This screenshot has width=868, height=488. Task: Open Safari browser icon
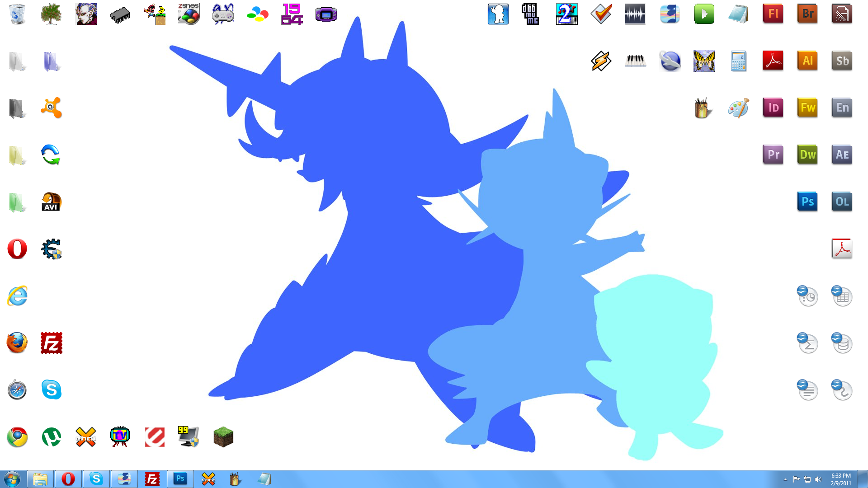click(x=17, y=390)
